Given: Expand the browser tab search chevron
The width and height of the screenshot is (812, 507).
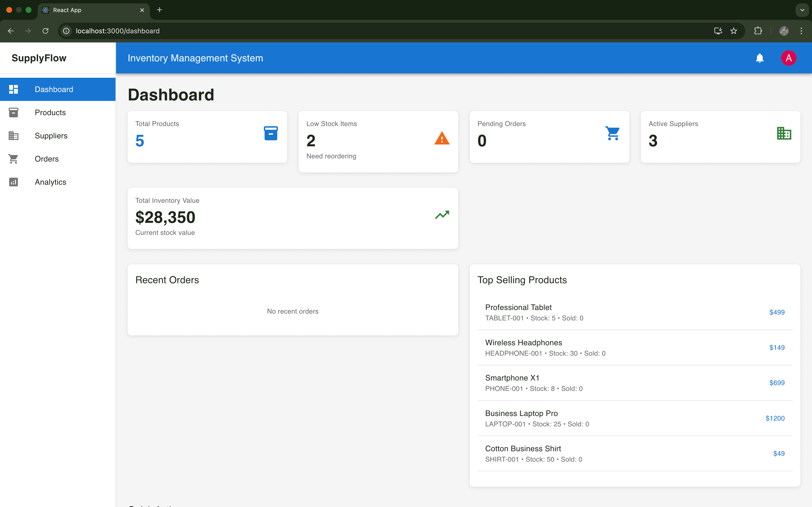Looking at the screenshot, I should tap(802, 10).
